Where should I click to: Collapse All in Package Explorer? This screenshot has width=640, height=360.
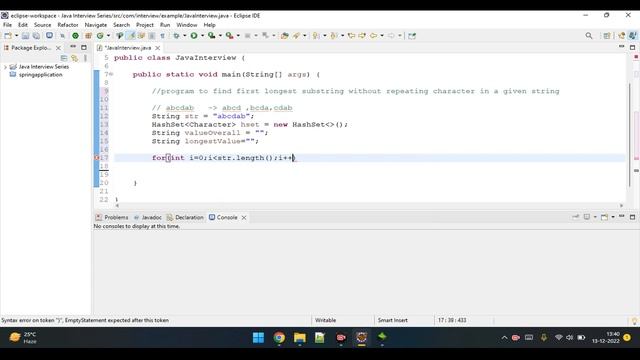pyautogui.click(x=64, y=58)
